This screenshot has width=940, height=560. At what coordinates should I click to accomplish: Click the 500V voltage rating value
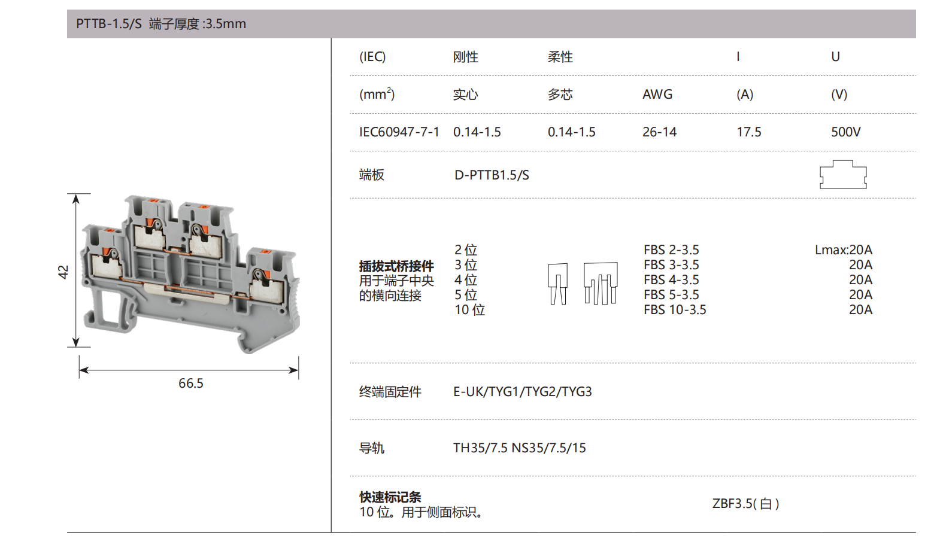[845, 132]
